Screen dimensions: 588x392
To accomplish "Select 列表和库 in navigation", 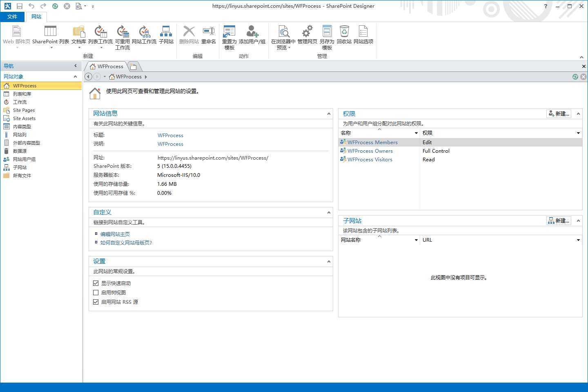I will click(x=22, y=94).
